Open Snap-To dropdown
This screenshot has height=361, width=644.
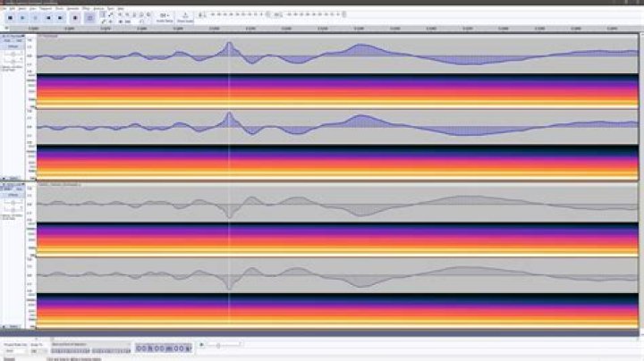pos(38,351)
